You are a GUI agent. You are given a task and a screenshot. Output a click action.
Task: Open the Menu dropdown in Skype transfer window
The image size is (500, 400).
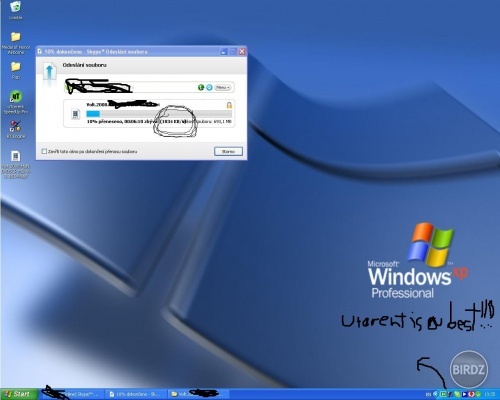(223, 87)
